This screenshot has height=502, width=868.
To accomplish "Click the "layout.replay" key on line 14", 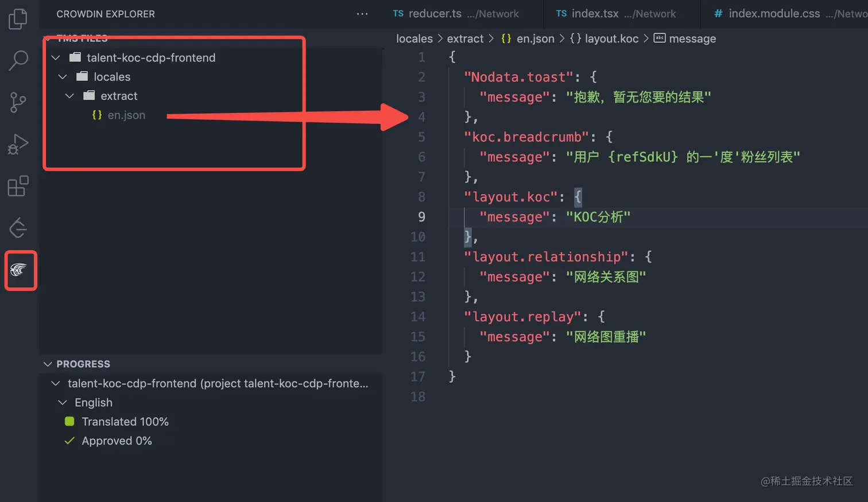I will coord(522,317).
